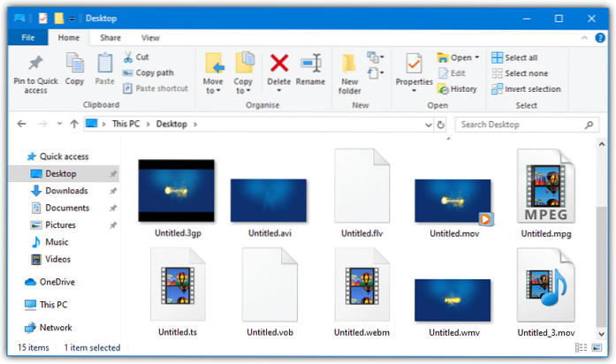Select OneDrive in navigation pane
Image resolution: width=616 pixels, height=364 pixels.
(x=57, y=283)
